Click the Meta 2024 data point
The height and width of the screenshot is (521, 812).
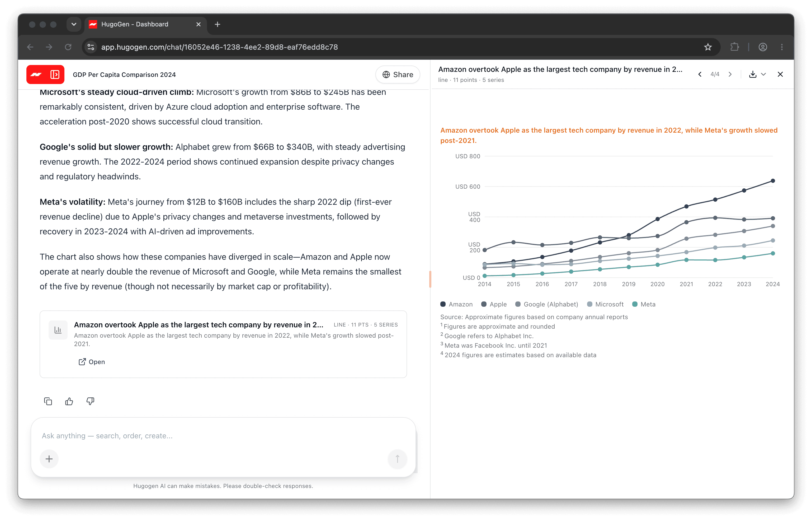[773, 253]
